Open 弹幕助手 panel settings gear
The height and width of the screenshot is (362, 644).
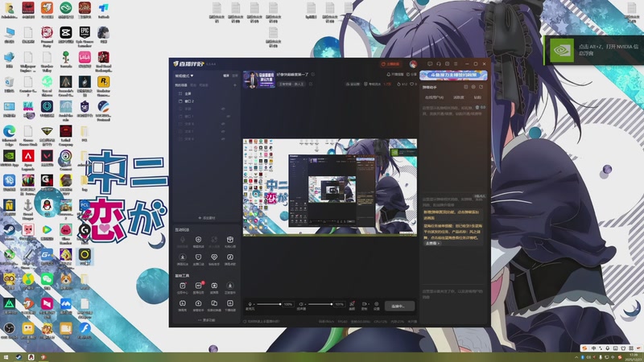(x=473, y=87)
